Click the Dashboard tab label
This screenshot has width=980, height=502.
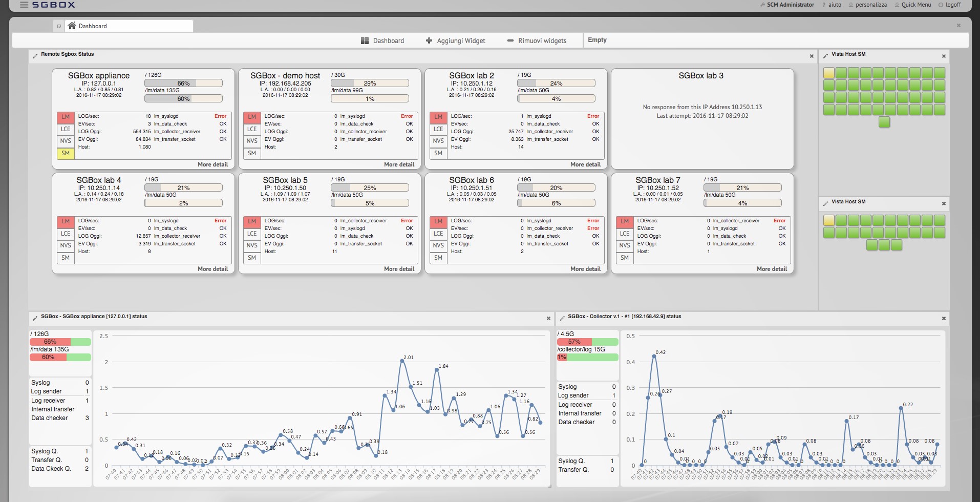(93, 26)
